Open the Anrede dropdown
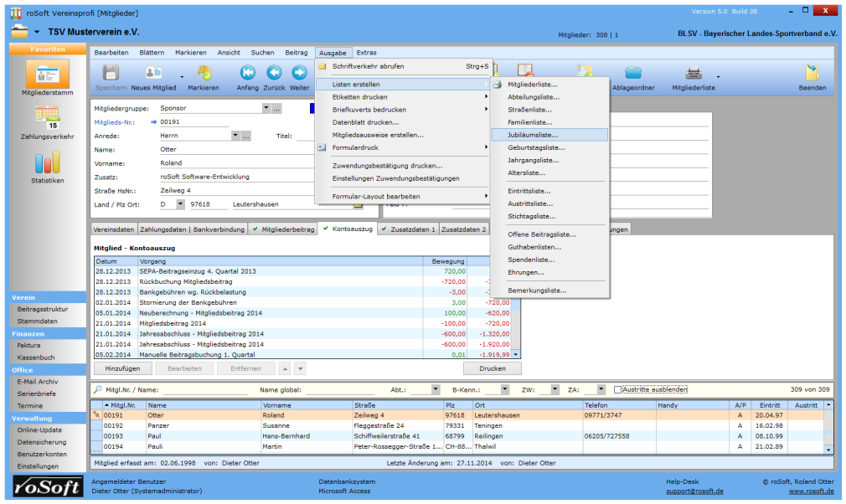The height and width of the screenshot is (504, 846). (235, 136)
